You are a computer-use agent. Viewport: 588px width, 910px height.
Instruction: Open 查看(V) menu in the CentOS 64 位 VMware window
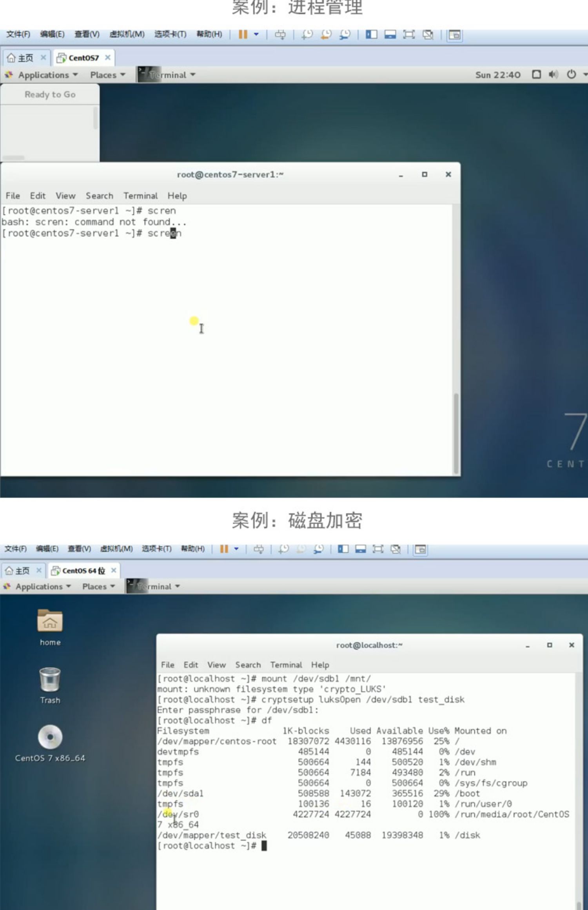79,549
